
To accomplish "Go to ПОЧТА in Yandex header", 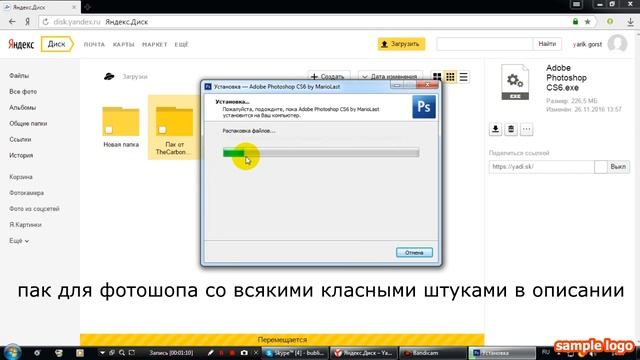I will tap(94, 44).
